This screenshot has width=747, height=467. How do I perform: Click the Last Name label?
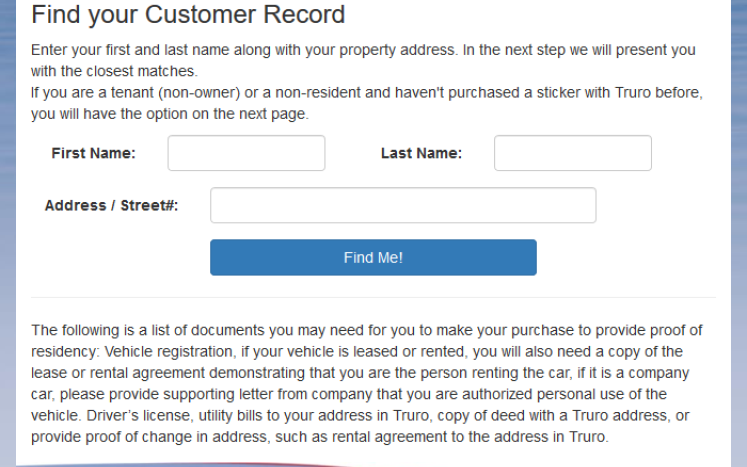point(421,154)
